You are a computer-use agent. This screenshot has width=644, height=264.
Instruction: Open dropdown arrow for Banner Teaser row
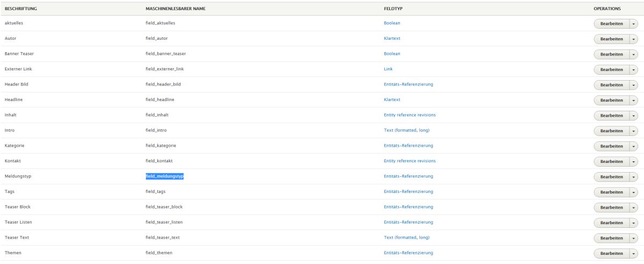point(633,54)
